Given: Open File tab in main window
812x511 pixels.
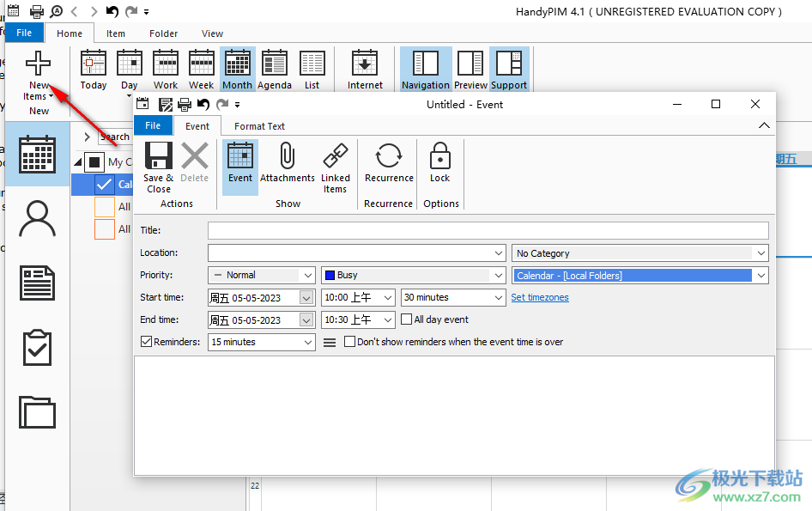Looking at the screenshot, I should (x=24, y=33).
